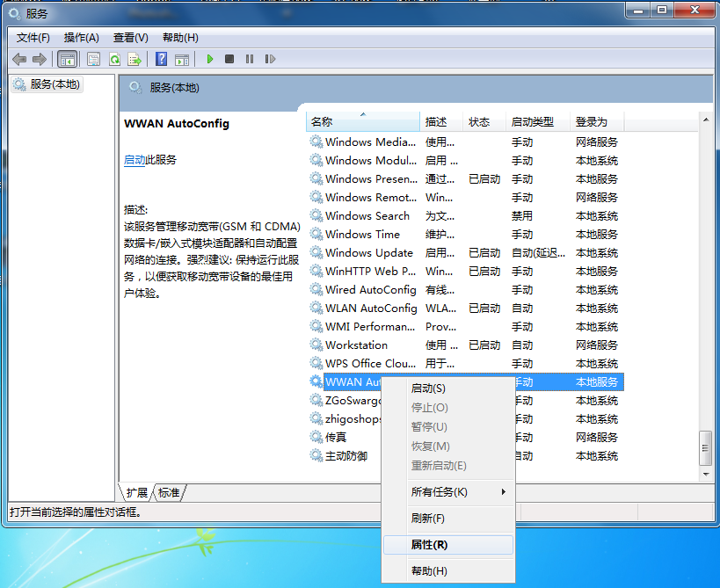Select the Wired AutoConfig service row
This screenshot has width=720, height=588.
pyautogui.click(x=465, y=290)
